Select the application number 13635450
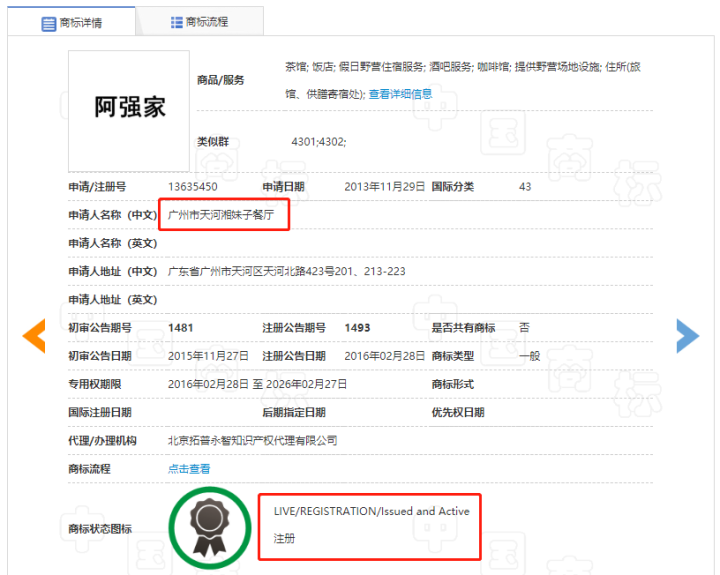The height and width of the screenshot is (575, 720). (x=193, y=187)
